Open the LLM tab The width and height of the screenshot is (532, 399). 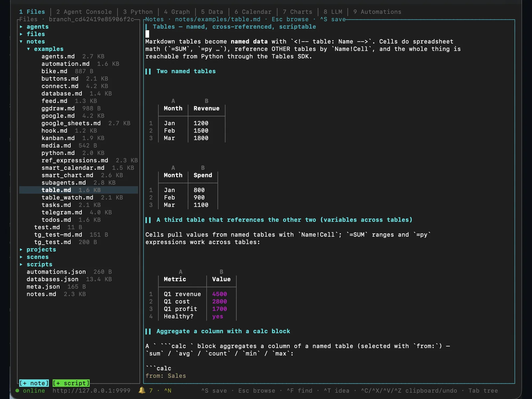tap(333, 12)
